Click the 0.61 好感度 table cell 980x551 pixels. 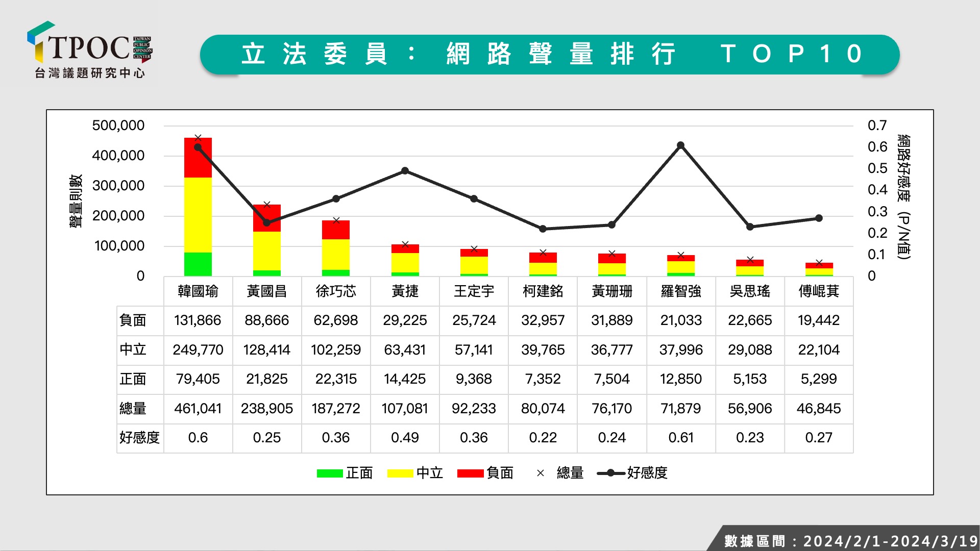pos(680,438)
